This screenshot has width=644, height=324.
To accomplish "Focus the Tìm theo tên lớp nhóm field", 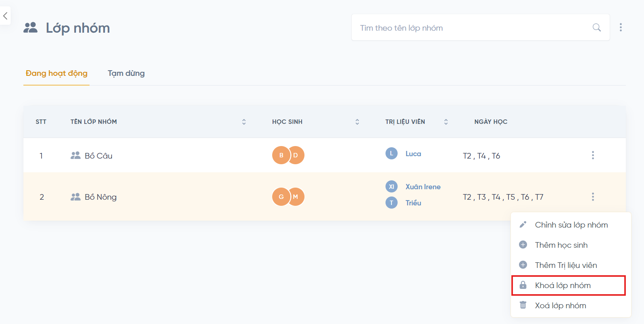I will click(x=472, y=28).
